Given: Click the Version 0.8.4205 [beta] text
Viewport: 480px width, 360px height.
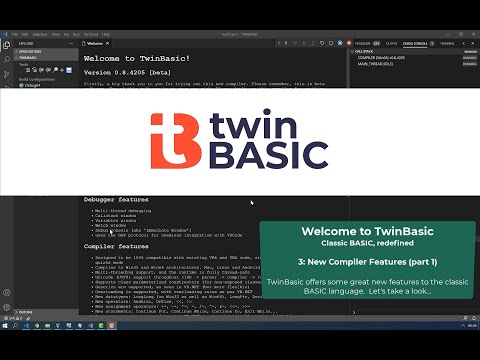Looking at the screenshot, I should pyautogui.click(x=127, y=72).
